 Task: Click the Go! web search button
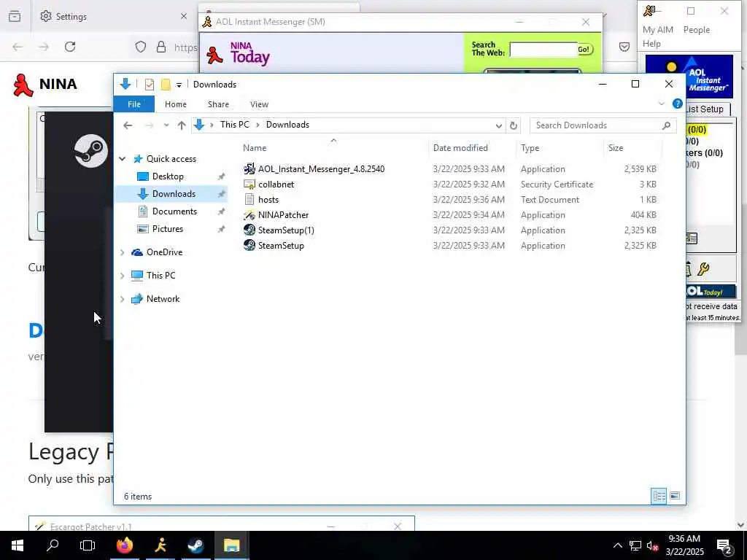click(584, 49)
